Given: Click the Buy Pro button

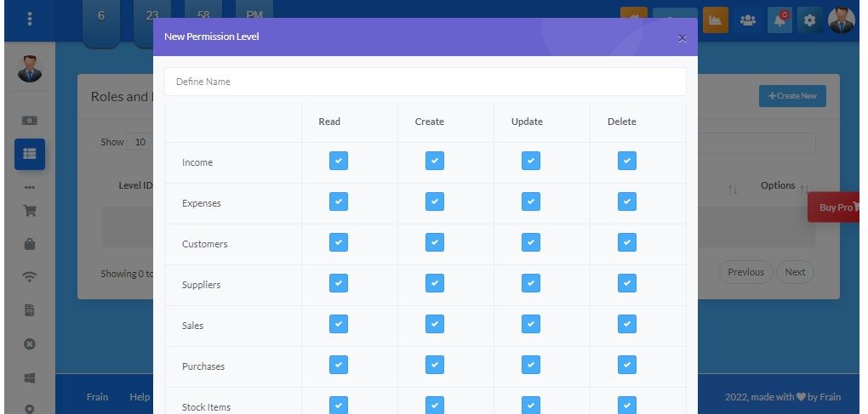Looking at the screenshot, I should click(x=837, y=207).
